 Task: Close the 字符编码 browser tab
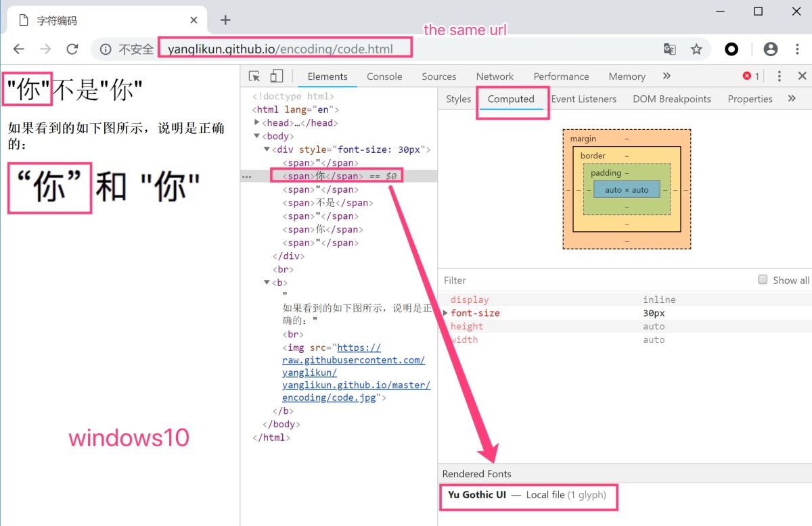(x=194, y=20)
